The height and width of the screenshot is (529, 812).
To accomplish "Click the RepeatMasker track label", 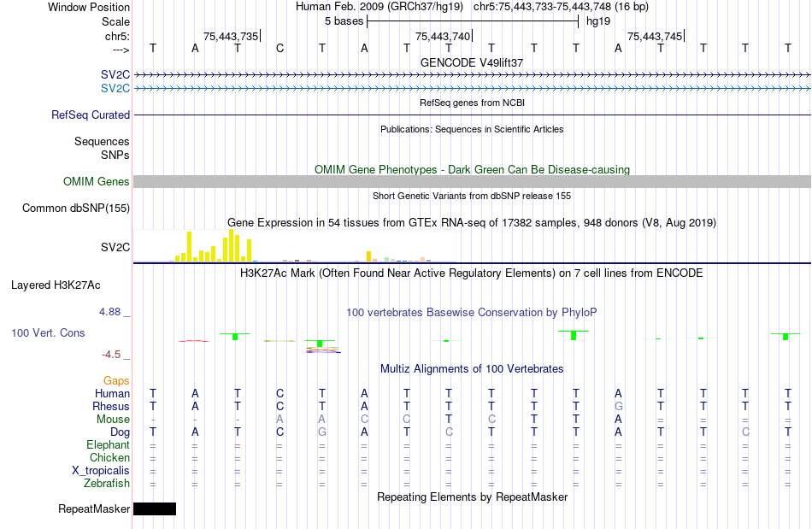I will coord(94,508).
